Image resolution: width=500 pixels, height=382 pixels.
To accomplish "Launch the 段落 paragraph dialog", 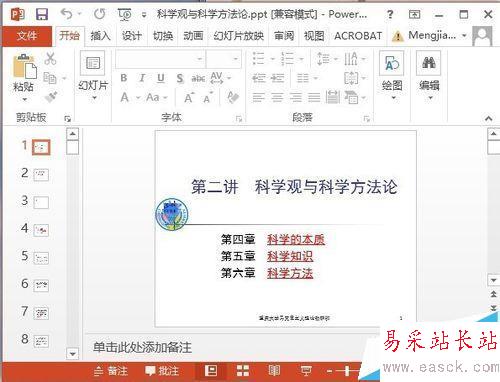I will pos(367,118).
